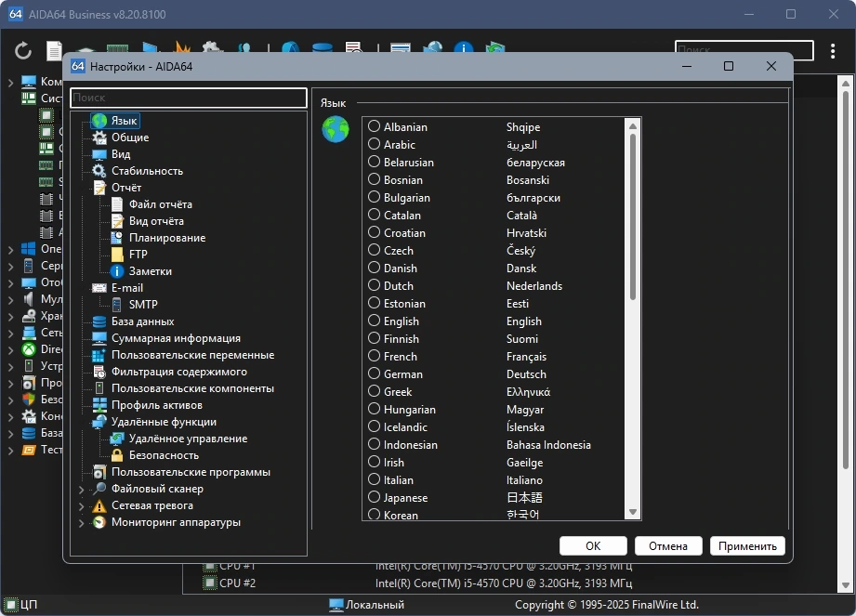Expand the Сетевая тревога node
The image size is (856, 616).
(81, 506)
